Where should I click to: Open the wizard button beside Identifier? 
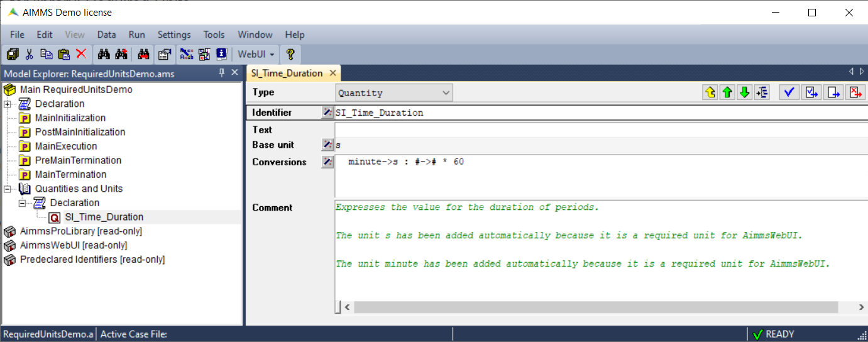coord(327,113)
